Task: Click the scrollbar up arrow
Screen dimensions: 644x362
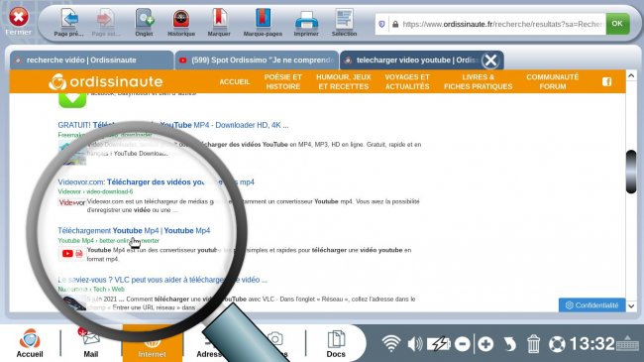Action: click(x=631, y=75)
